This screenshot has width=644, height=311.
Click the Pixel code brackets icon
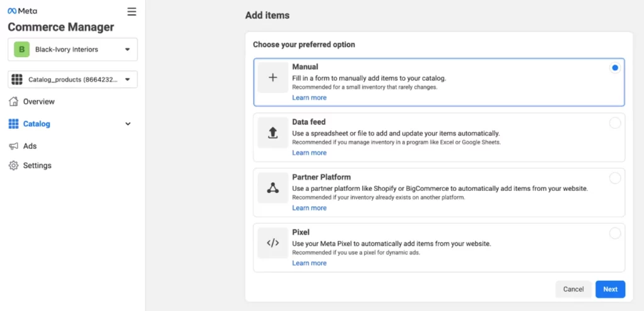tap(273, 243)
